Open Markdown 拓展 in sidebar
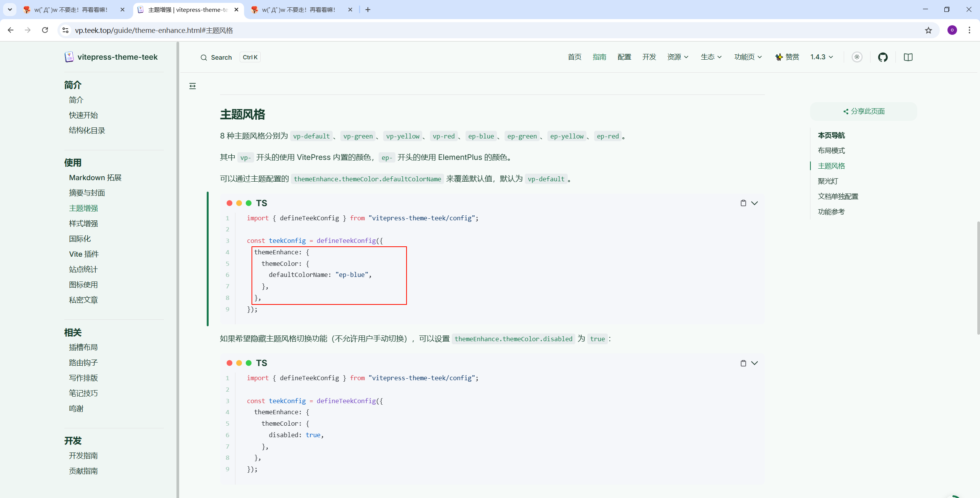Image resolution: width=980 pixels, height=498 pixels. coord(95,178)
